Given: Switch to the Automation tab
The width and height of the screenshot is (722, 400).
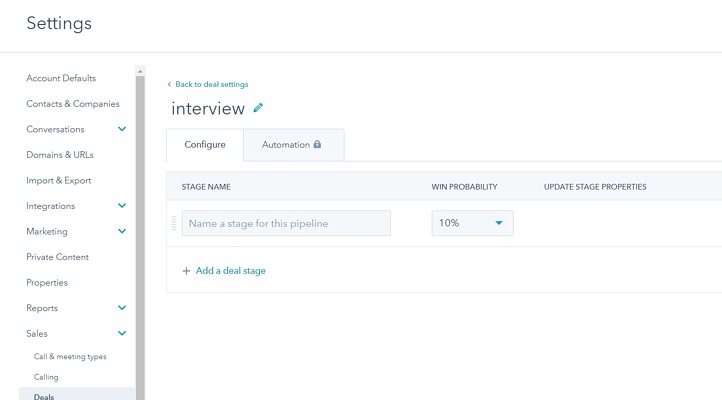Looking at the screenshot, I should pos(294,145).
